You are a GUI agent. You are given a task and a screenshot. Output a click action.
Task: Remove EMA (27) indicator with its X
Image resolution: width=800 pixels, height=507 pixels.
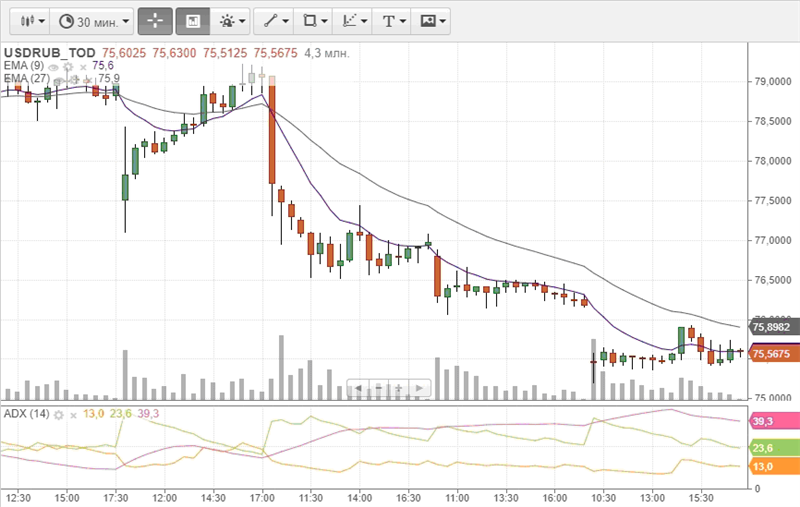[87, 80]
